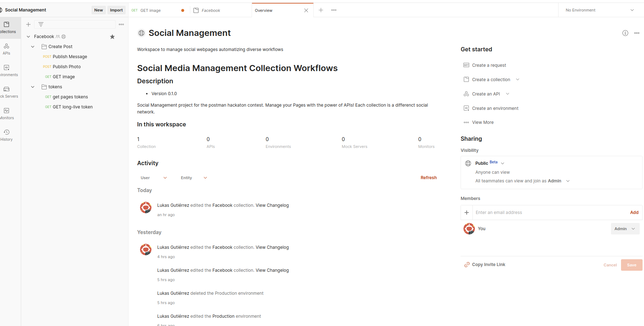Open a new tab with plus icon
The width and height of the screenshot is (644, 326).
[321, 10]
